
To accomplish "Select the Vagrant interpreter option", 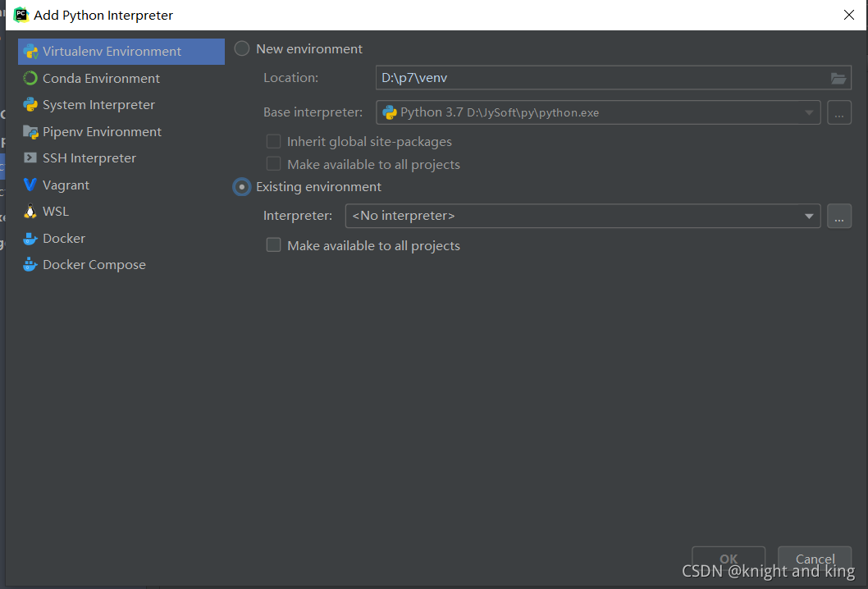I will point(121,185).
